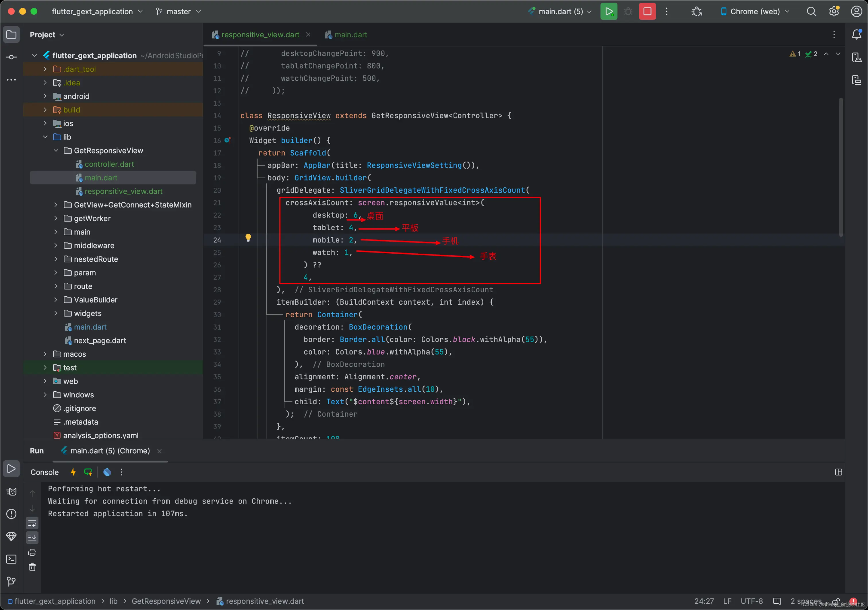
Task: Stop the running app with red square
Action: coord(647,11)
